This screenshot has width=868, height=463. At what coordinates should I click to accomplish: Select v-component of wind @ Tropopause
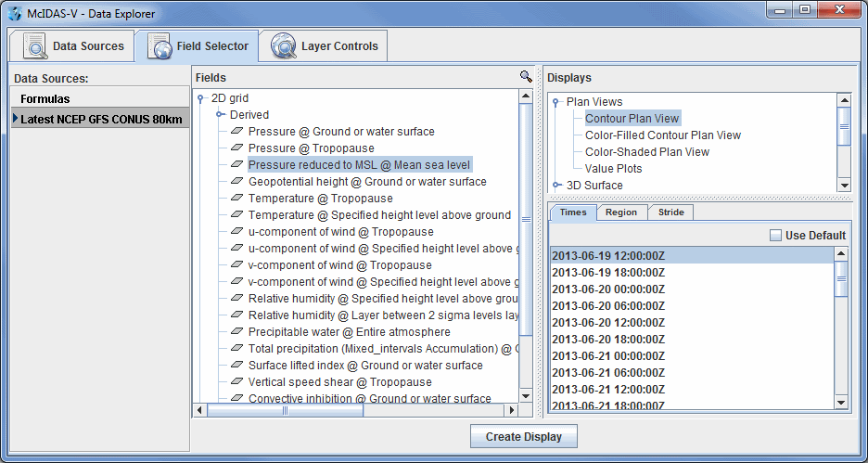pyautogui.click(x=340, y=265)
